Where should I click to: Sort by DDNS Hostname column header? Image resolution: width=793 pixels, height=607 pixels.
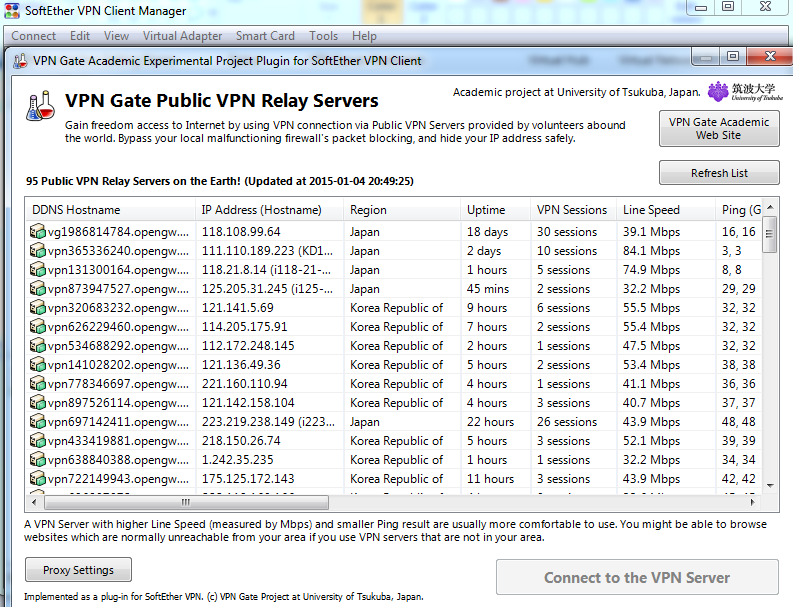[x=110, y=209]
